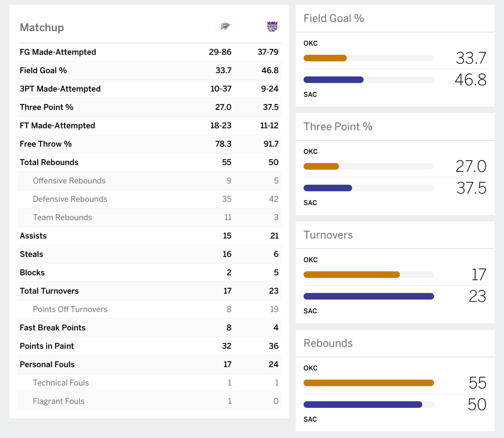Click the FG Made-Attempted row label
This screenshot has height=438, width=504.
pos(58,52)
